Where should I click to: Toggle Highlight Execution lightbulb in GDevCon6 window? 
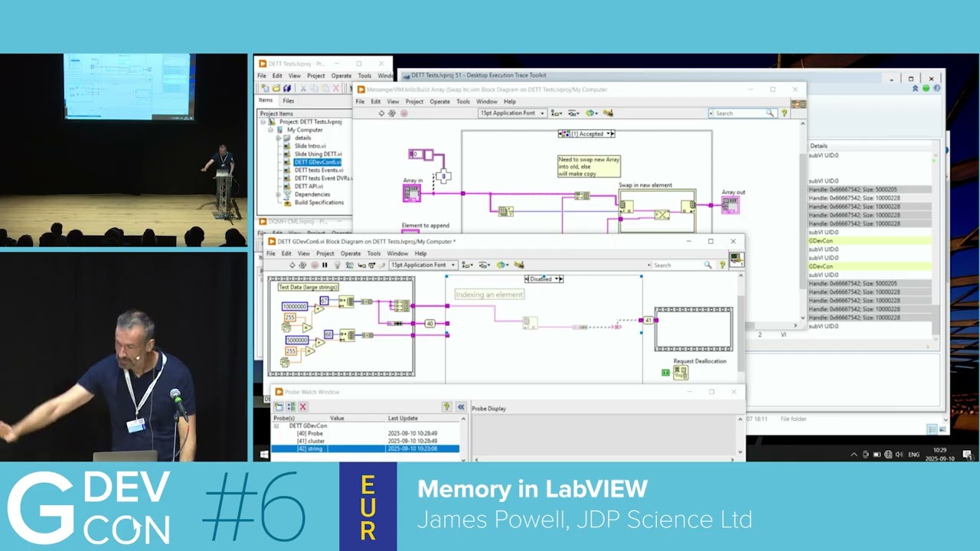click(337, 265)
